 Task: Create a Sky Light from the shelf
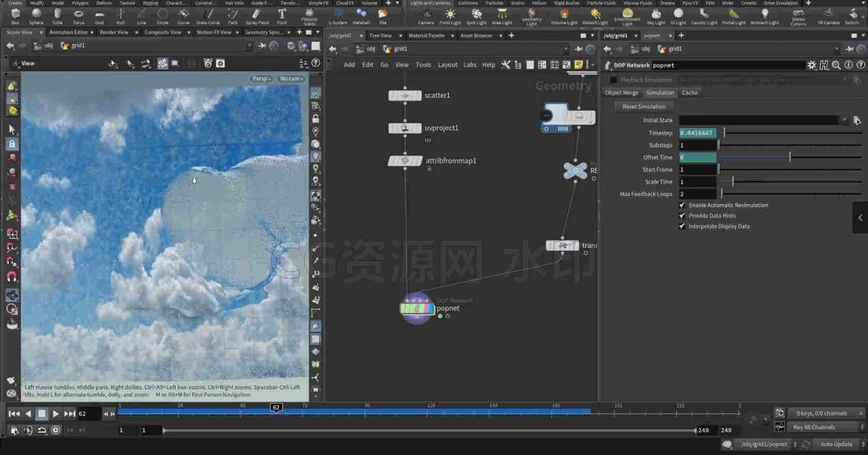tap(656, 16)
